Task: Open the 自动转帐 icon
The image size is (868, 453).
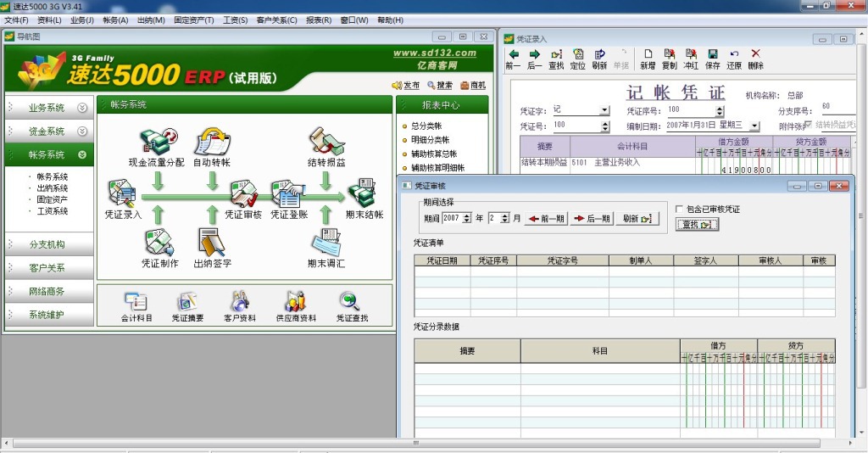Action: coord(212,141)
